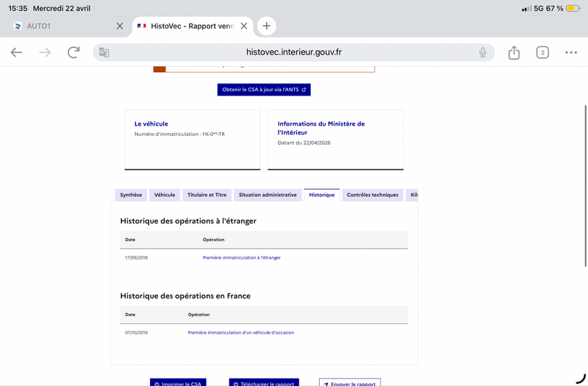Tap the browser forward arrow

click(45, 52)
